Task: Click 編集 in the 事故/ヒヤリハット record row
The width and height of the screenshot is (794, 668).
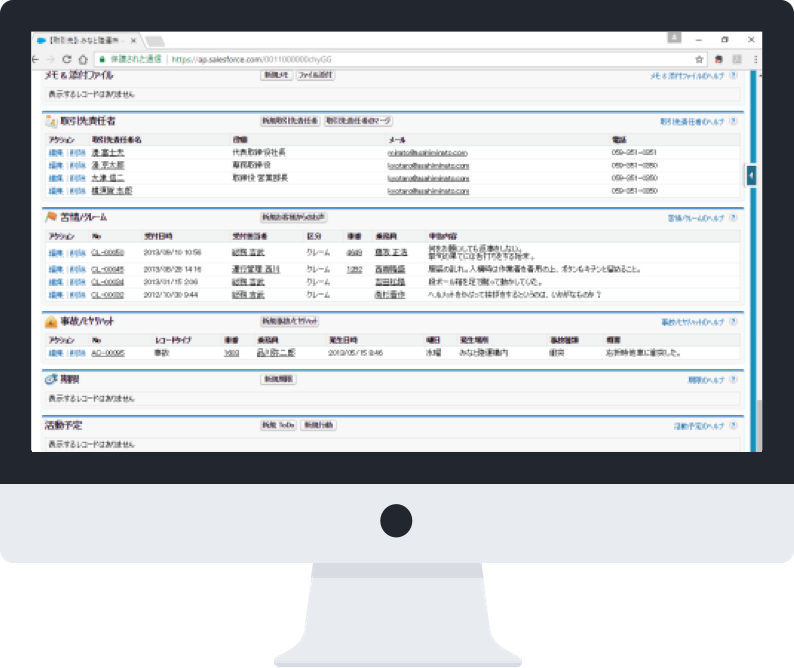Action: coord(56,353)
